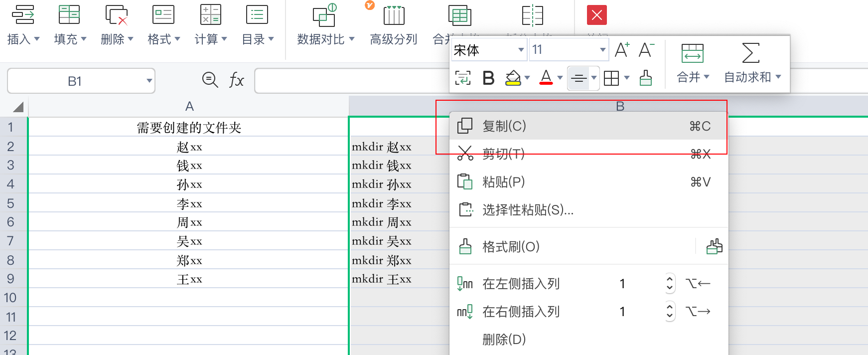Click the decrease font size icon
The image size is (868, 355).
click(x=646, y=50)
